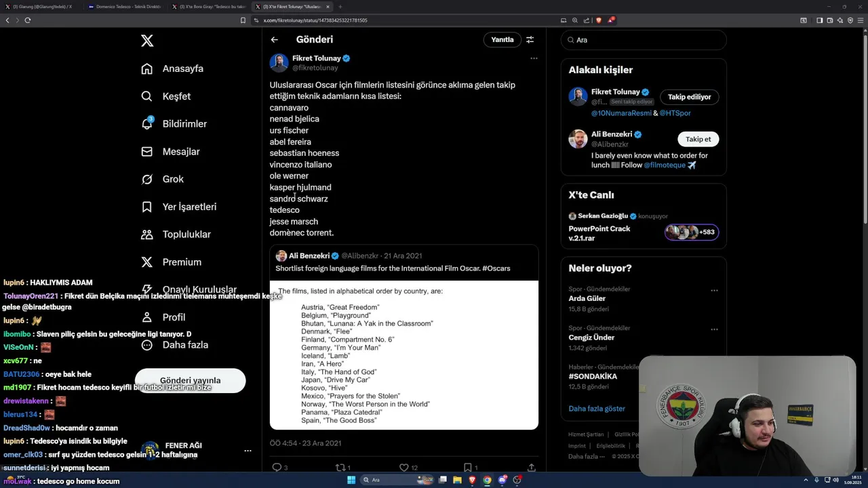The height and width of the screenshot is (488, 868).
Task: Open the quoted Oscars film list image
Action: pos(404,354)
